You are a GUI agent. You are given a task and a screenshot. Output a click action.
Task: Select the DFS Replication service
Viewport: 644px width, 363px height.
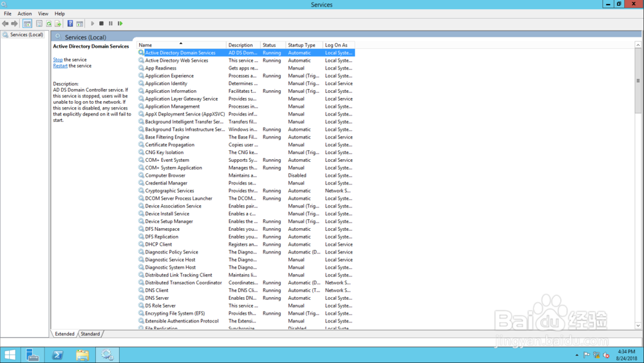246,237
